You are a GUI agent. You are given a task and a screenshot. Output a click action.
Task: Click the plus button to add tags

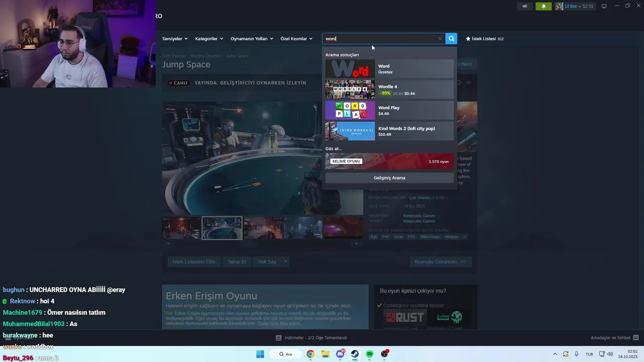pyautogui.click(x=464, y=237)
